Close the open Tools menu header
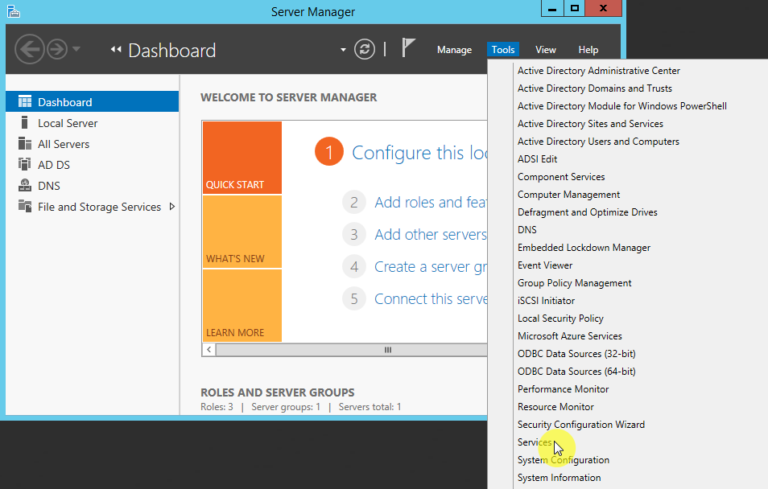768x489 pixels. [503, 49]
